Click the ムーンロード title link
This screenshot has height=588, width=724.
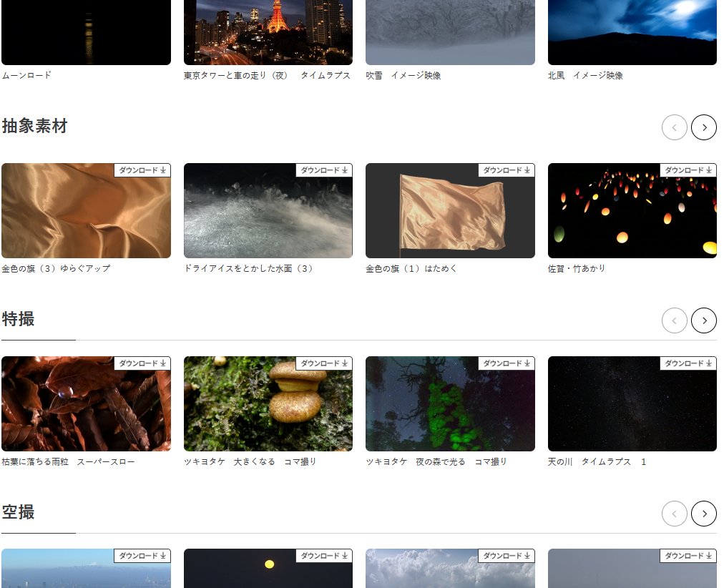click(26, 75)
